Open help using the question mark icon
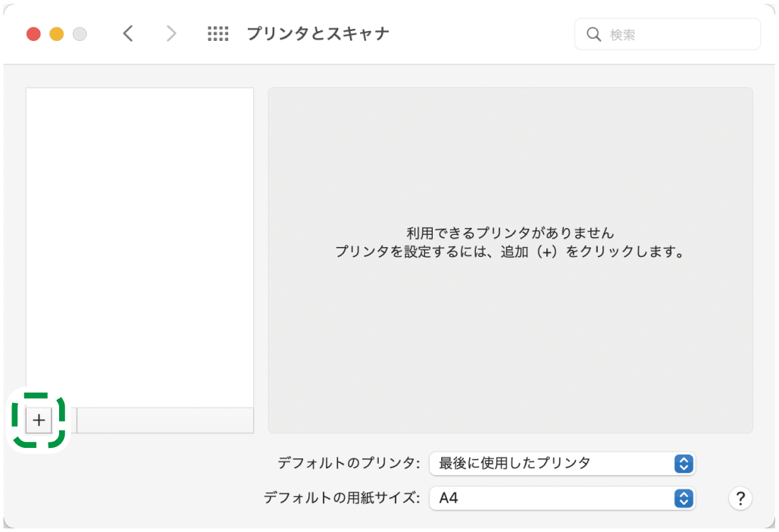 740,499
